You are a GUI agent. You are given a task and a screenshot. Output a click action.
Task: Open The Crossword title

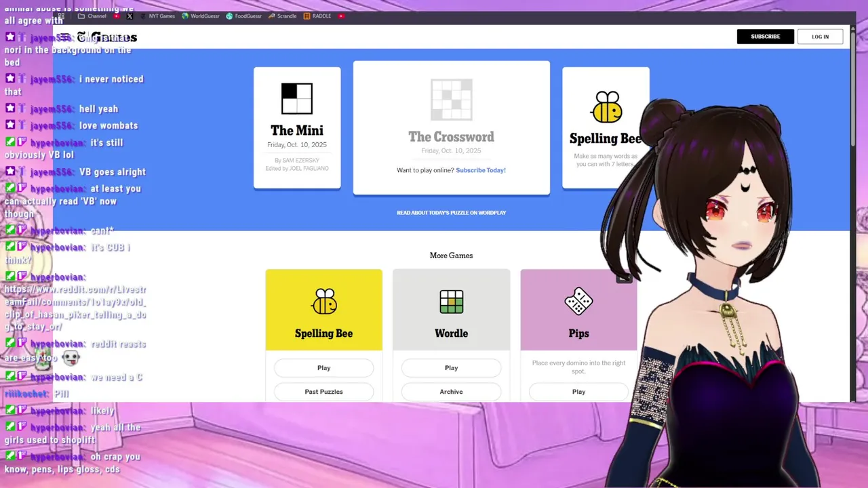(x=451, y=136)
